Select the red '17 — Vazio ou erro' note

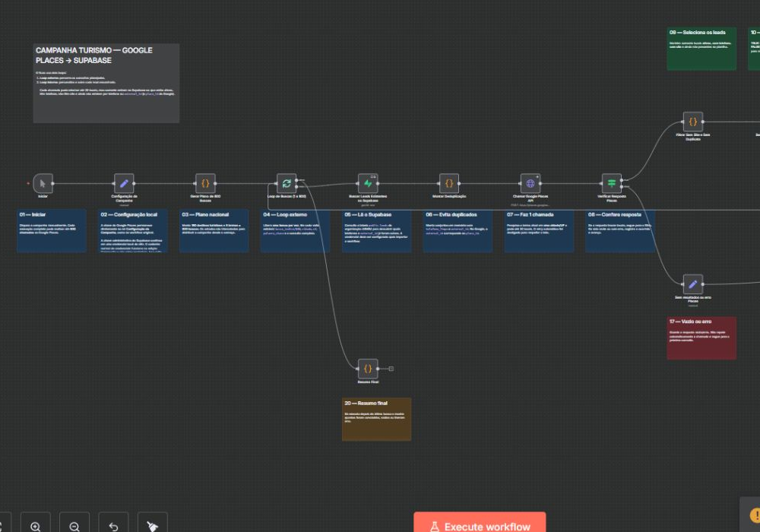(701, 338)
